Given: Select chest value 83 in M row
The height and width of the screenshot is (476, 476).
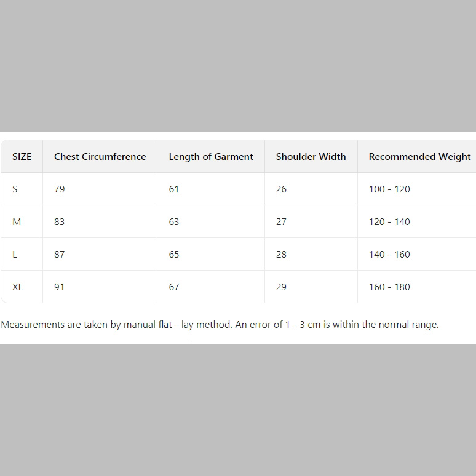Looking at the screenshot, I should (60, 222).
